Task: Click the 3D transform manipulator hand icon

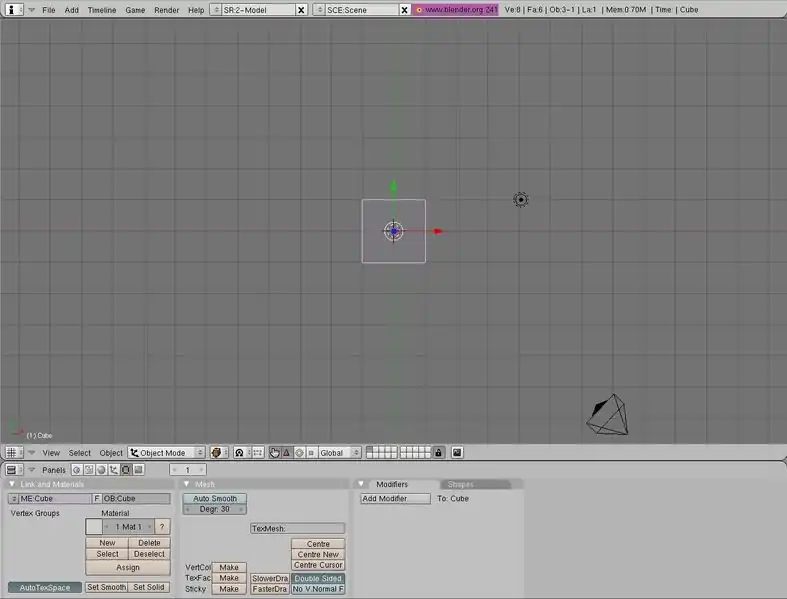Action: 274,453
